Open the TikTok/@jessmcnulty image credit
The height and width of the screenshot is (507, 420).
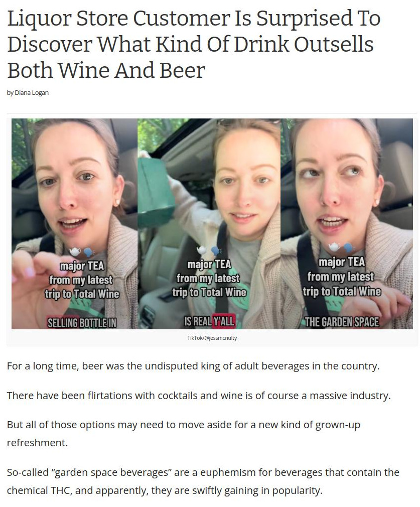(x=212, y=338)
